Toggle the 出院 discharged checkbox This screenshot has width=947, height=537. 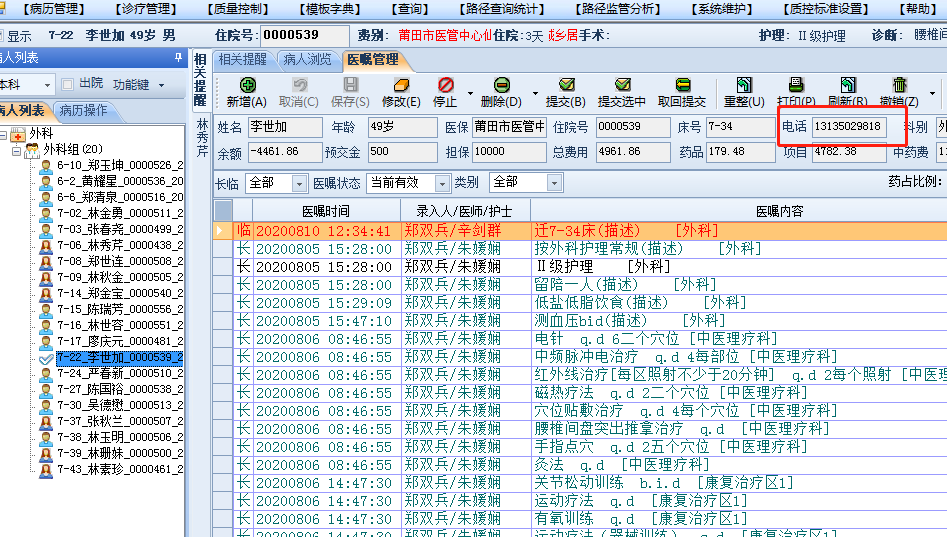coord(68,84)
